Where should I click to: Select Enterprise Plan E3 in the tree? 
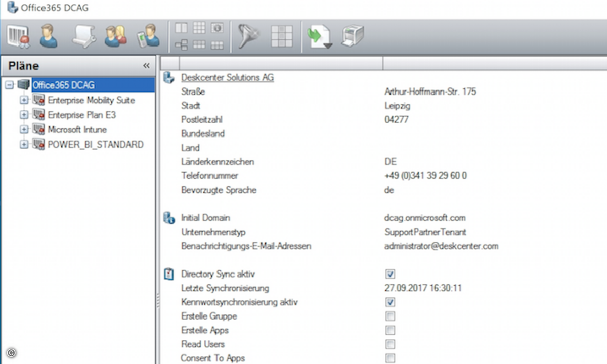(81, 115)
